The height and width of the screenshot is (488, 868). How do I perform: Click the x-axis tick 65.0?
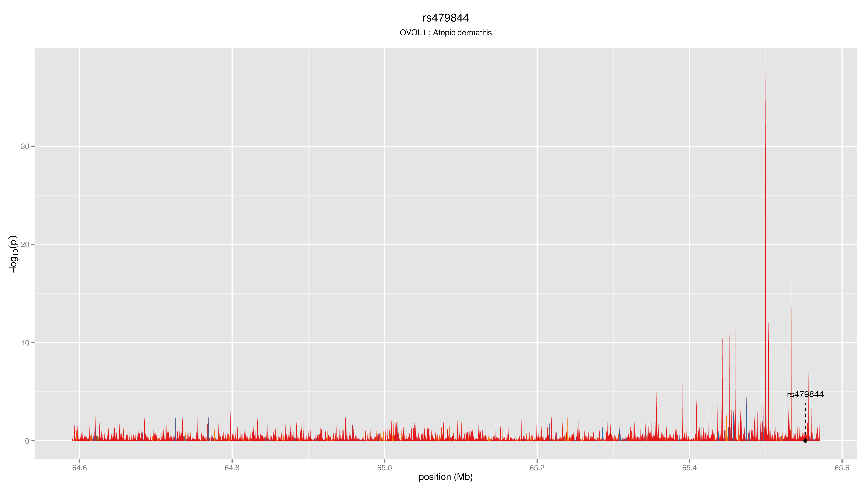(x=384, y=468)
